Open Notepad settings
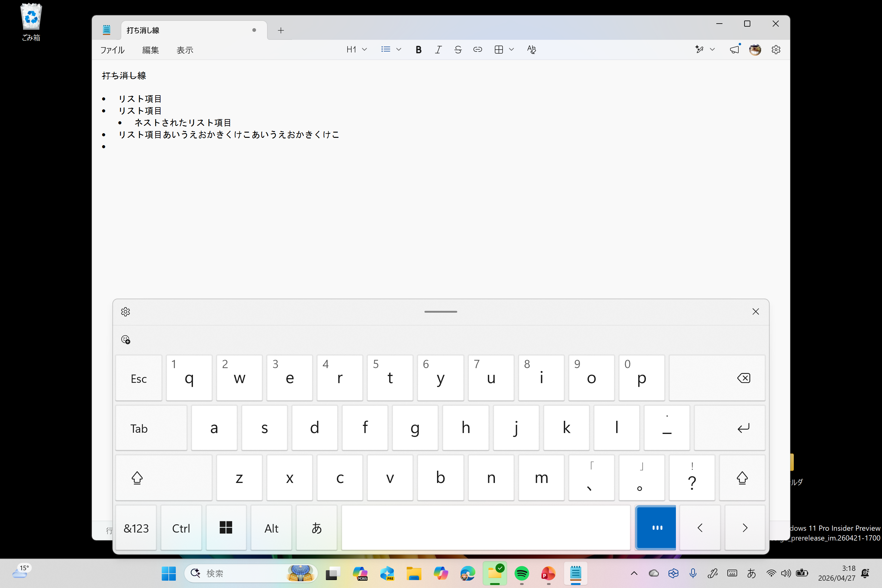The height and width of the screenshot is (588, 882). 776,49
